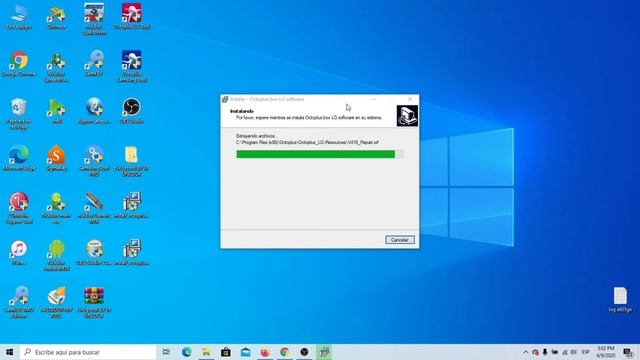The image size is (640, 360).
Task: Open the green play-arrow shortcut
Action: pyautogui.click(x=57, y=111)
